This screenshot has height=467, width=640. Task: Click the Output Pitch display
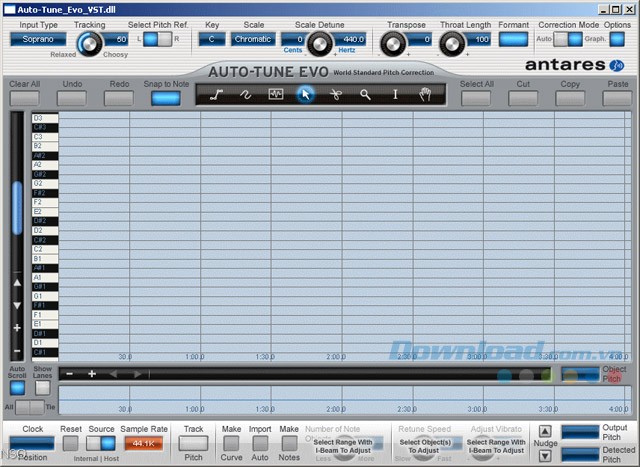coord(580,432)
